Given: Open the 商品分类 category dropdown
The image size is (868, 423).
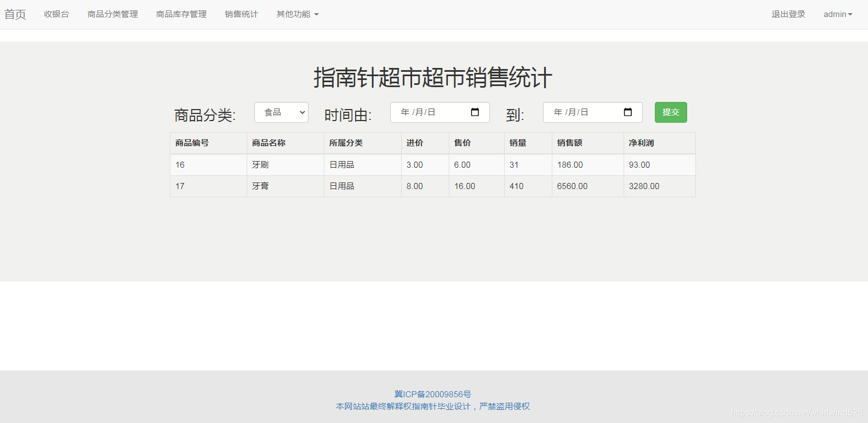Looking at the screenshot, I should tap(281, 112).
